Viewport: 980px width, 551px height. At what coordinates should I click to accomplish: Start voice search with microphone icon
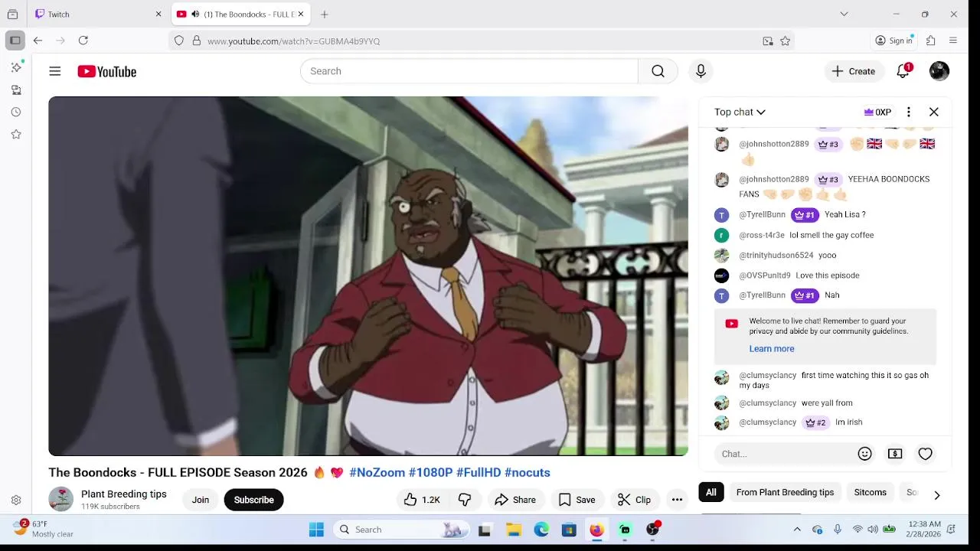[x=701, y=71]
